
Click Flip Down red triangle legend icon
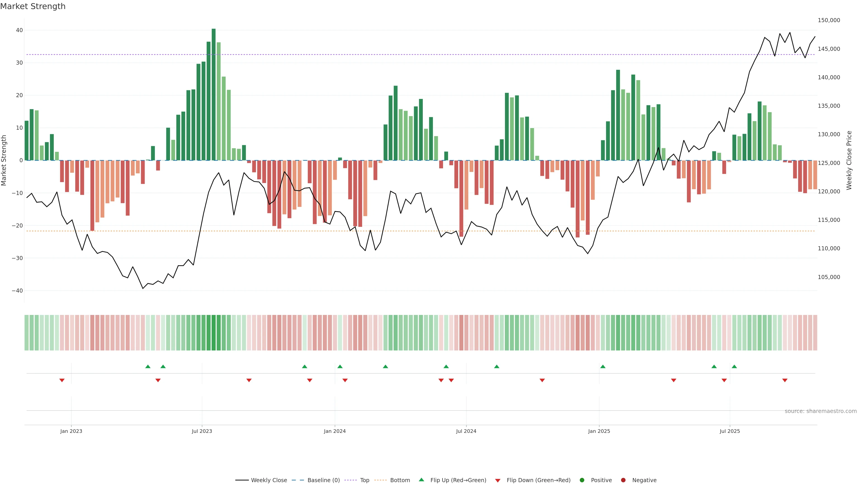[x=497, y=480]
